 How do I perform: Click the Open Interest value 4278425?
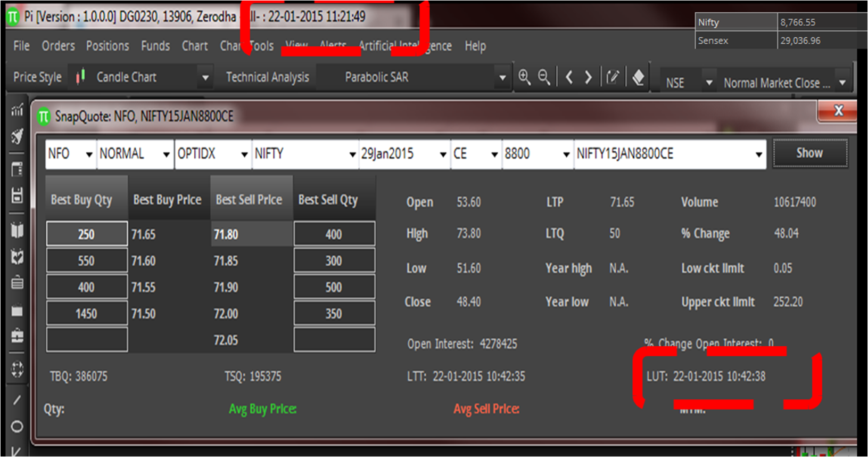[499, 344]
